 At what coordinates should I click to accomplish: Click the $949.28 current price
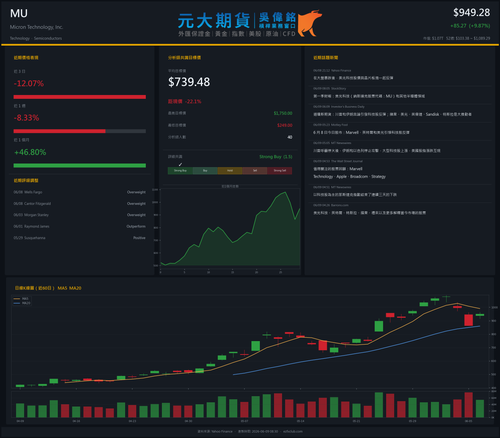[471, 13]
